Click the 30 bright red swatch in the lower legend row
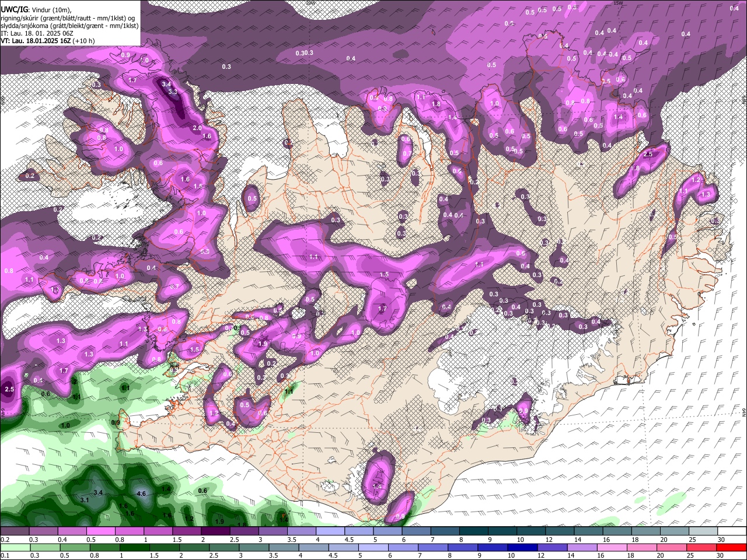 (x=732, y=547)
